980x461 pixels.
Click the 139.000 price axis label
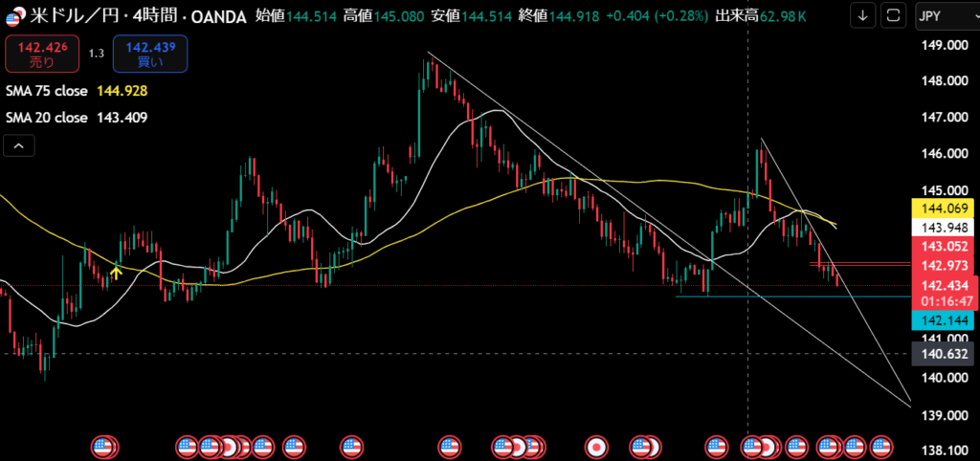[945, 415]
